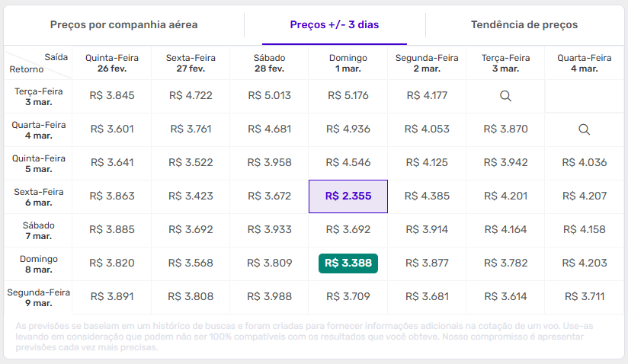Click Sexta-Feira 6 mar. return row header
Viewport: 628px width, 364px height.
pyautogui.click(x=38, y=196)
